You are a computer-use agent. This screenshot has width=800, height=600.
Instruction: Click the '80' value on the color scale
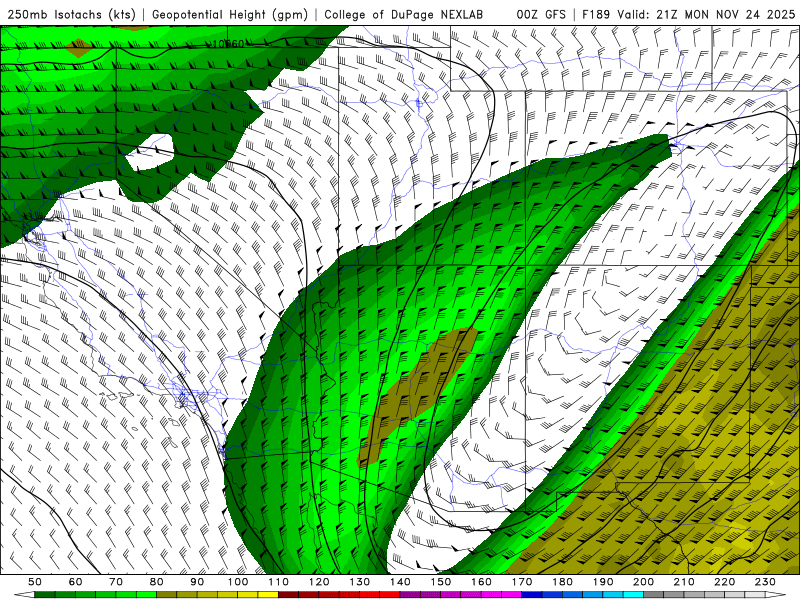[157, 582]
